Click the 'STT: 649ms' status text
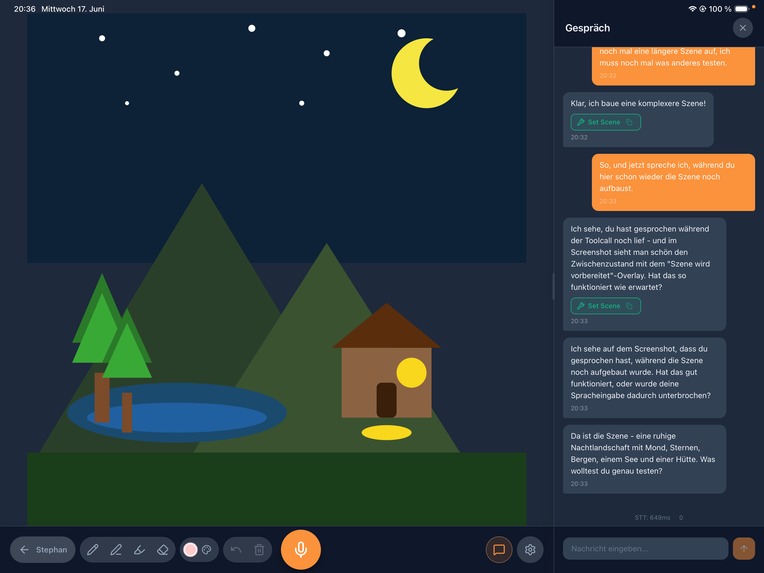 pyautogui.click(x=652, y=517)
